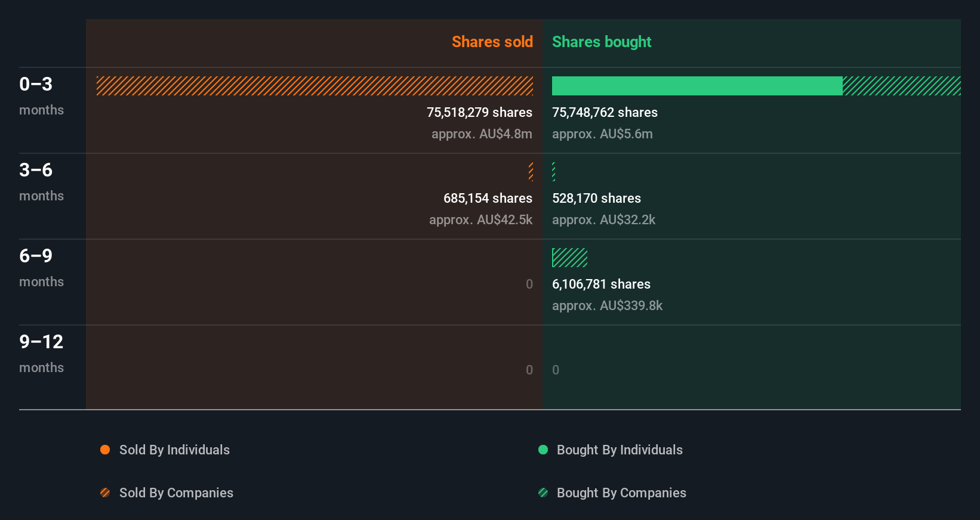Click the 6–9 months row label
The image size is (980, 520).
(x=41, y=268)
